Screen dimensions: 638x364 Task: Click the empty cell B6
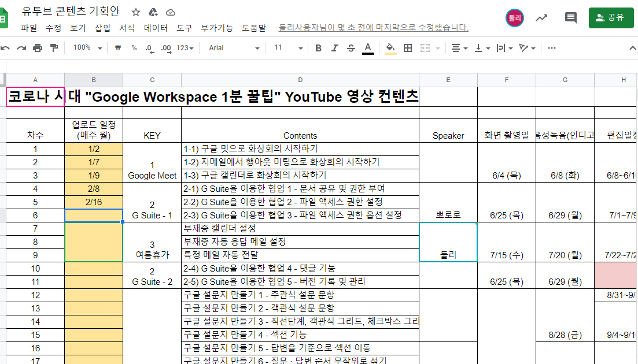[94, 216]
